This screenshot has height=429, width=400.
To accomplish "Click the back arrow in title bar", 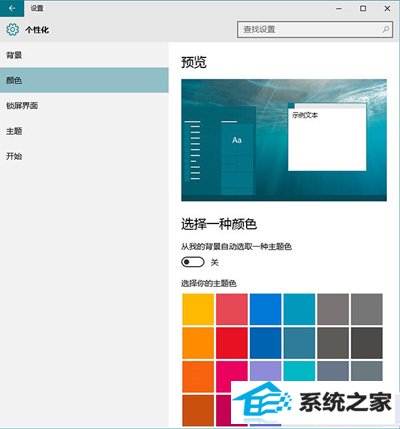I will point(12,8).
